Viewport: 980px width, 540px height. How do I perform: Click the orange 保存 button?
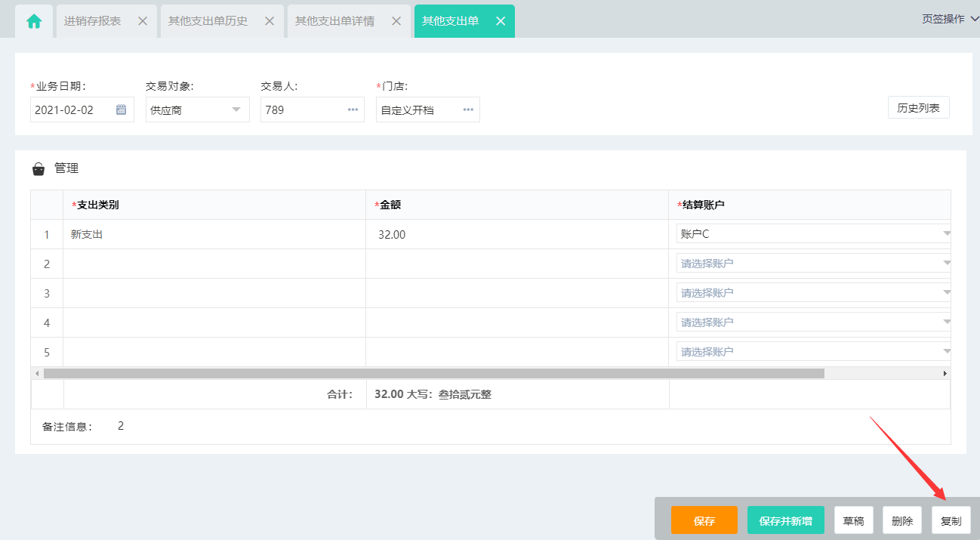[704, 520]
